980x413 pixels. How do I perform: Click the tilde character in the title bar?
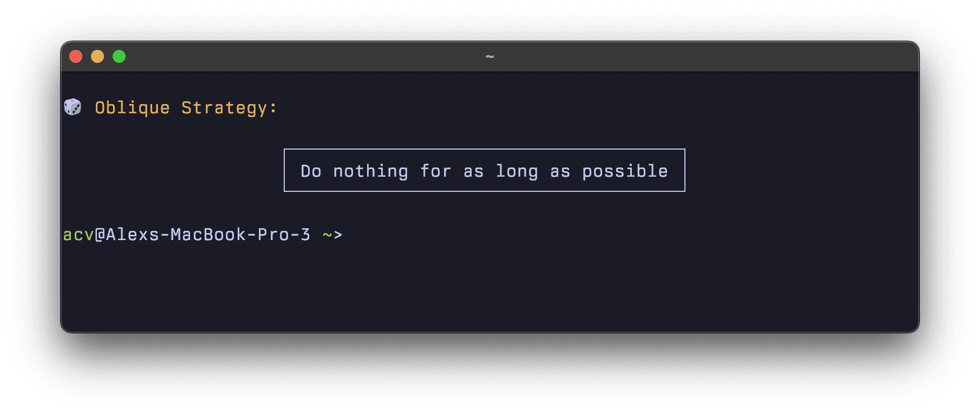[x=491, y=56]
